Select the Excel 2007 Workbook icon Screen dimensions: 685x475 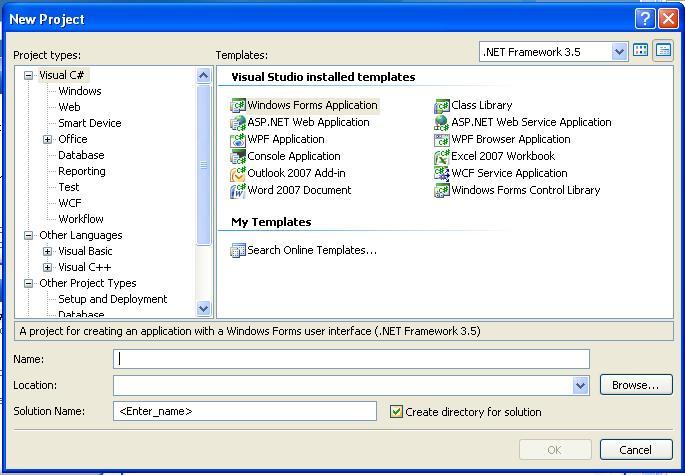click(x=442, y=156)
